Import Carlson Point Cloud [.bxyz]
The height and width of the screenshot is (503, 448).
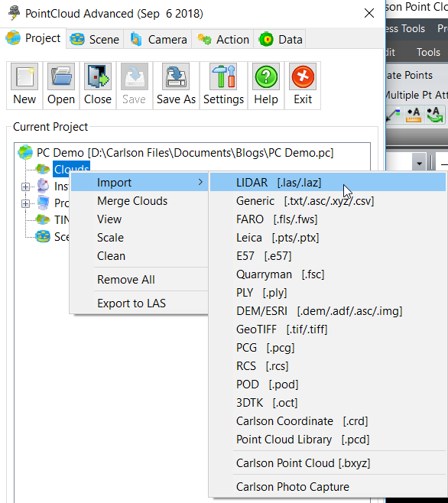pyautogui.click(x=328, y=463)
